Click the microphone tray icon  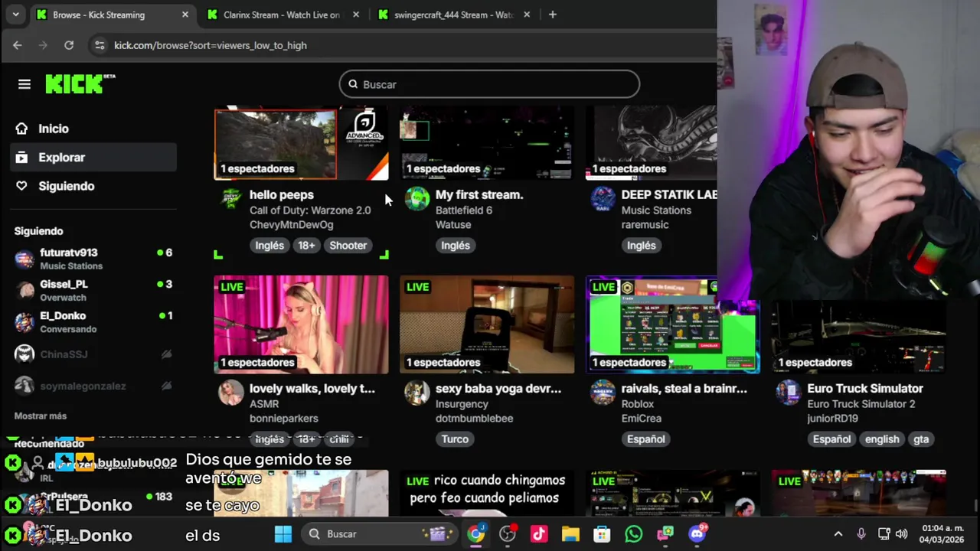(x=861, y=534)
